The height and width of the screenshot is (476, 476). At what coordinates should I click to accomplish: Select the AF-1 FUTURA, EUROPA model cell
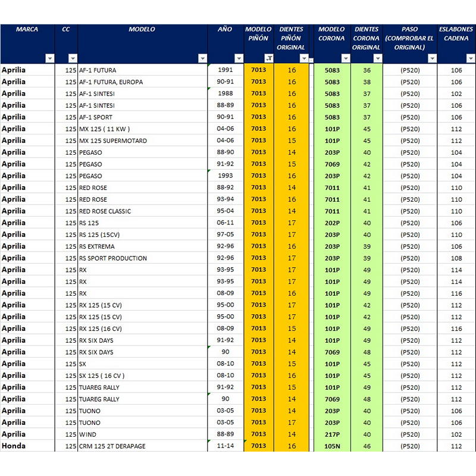[142, 82]
